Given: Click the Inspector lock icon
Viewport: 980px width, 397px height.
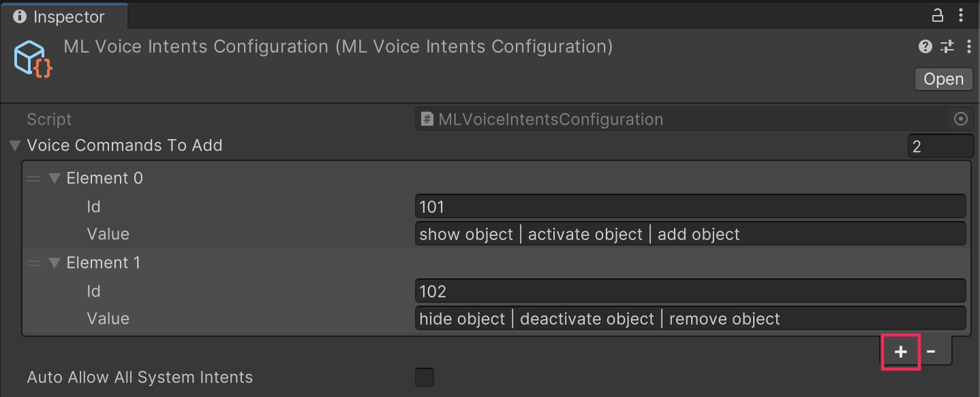Looking at the screenshot, I should [x=938, y=15].
